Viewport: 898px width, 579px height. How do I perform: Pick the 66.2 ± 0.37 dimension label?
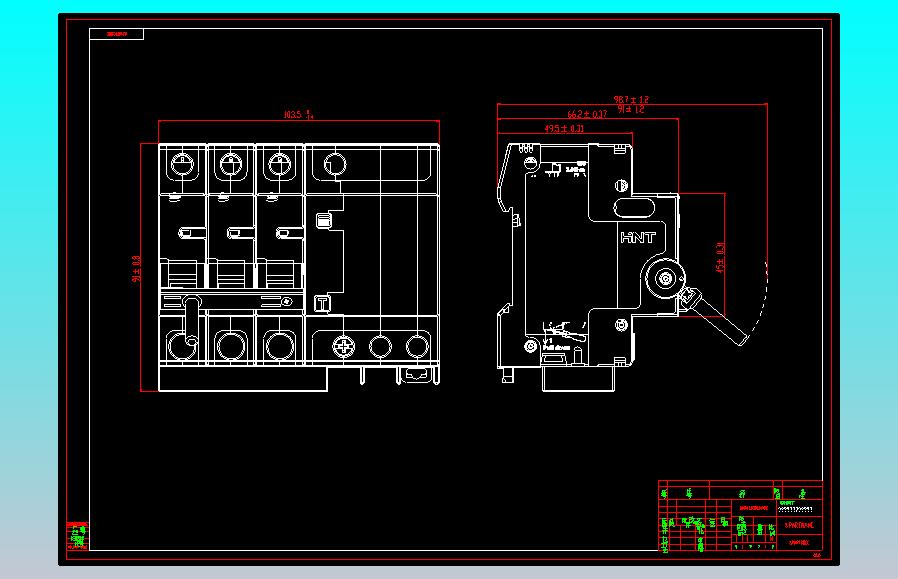point(587,115)
